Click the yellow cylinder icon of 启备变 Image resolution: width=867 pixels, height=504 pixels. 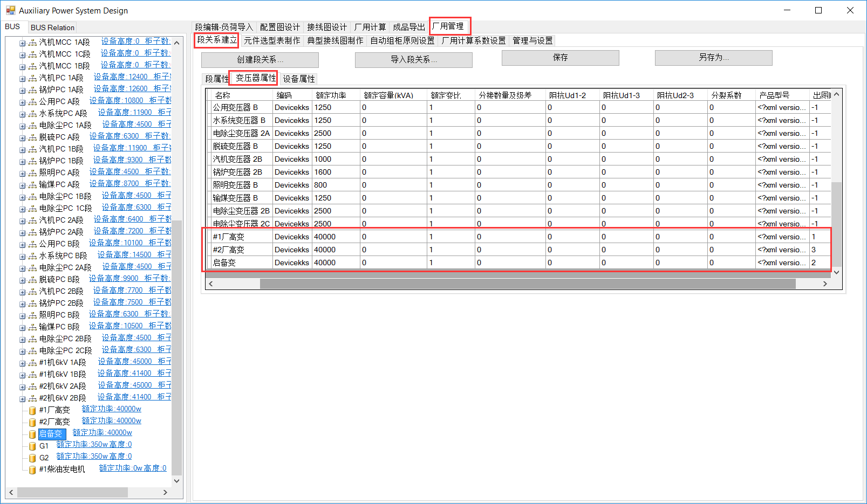click(32, 434)
